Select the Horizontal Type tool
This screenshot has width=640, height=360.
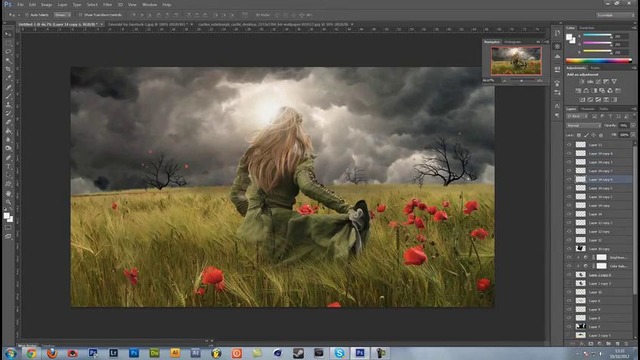8,167
